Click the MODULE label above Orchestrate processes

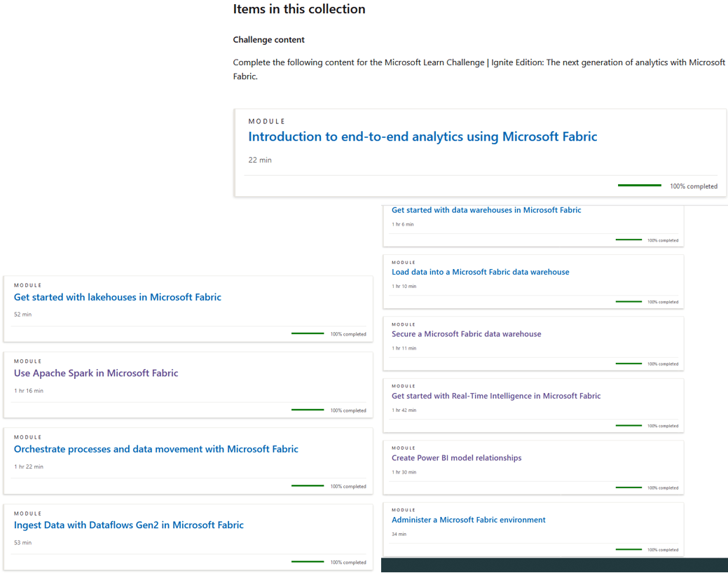click(x=27, y=437)
